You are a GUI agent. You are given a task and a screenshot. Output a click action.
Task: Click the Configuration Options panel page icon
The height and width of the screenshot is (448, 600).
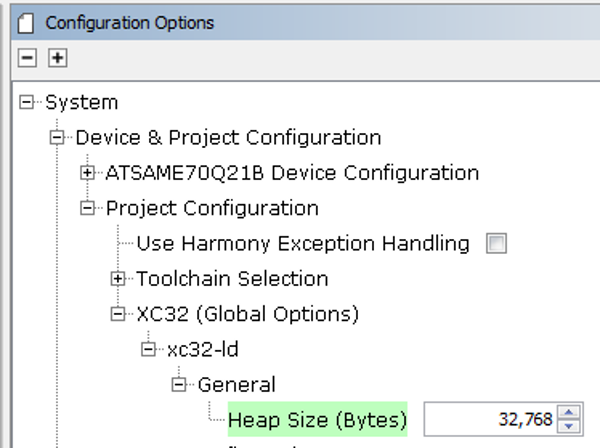pos(26,23)
